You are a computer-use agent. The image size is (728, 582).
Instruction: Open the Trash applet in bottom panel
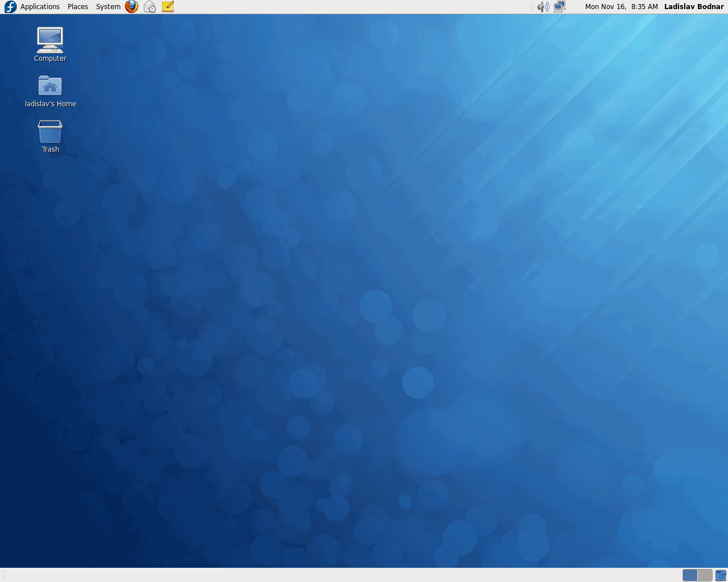tap(721, 575)
